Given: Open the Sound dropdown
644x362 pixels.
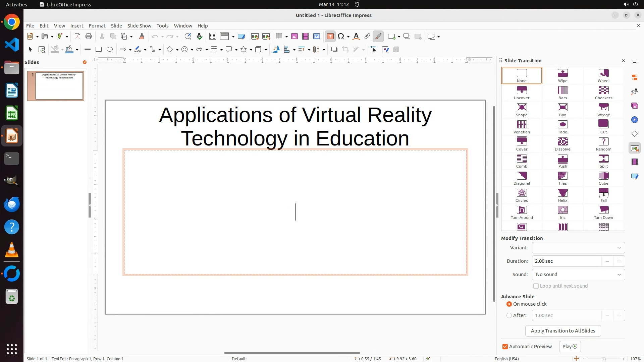Looking at the screenshot, I should [578, 275].
